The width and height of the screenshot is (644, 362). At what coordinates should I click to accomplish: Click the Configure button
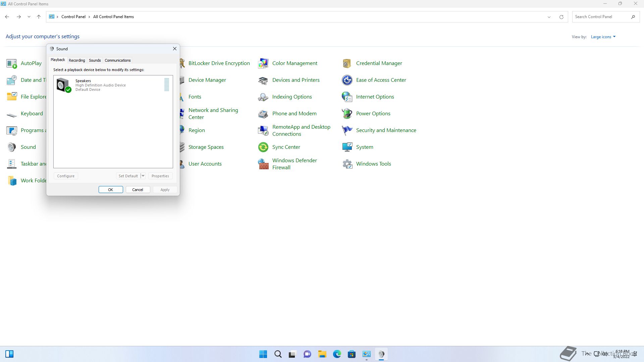pos(66,176)
